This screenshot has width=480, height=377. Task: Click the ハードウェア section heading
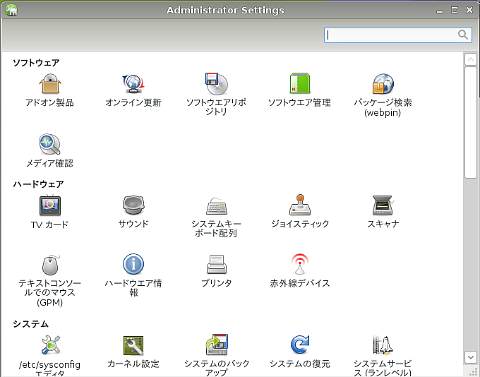click(x=38, y=184)
